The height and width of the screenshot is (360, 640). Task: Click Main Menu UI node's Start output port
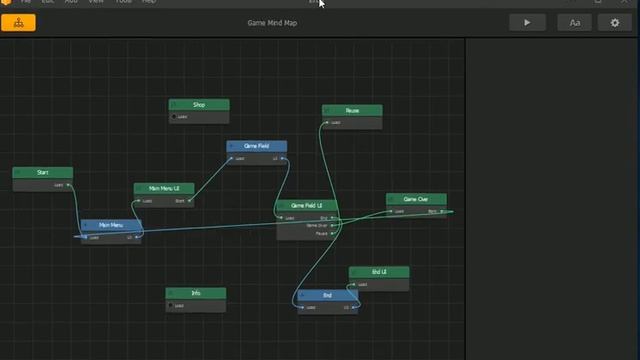pyautogui.click(x=189, y=201)
